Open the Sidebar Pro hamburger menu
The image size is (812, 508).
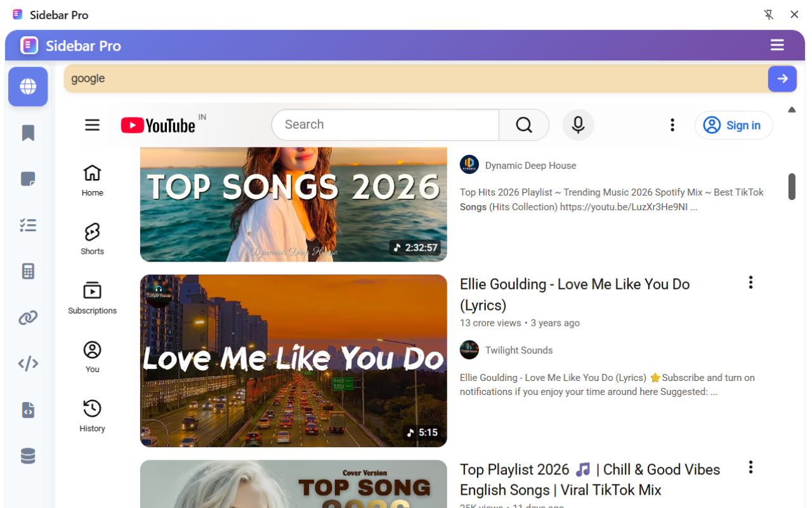tap(777, 45)
